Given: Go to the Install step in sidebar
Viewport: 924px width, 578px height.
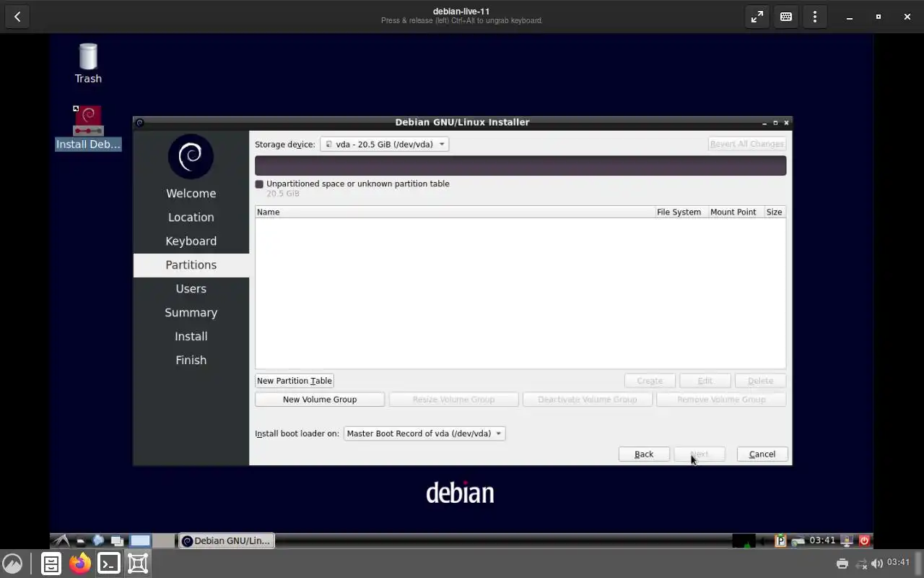Looking at the screenshot, I should (x=191, y=336).
